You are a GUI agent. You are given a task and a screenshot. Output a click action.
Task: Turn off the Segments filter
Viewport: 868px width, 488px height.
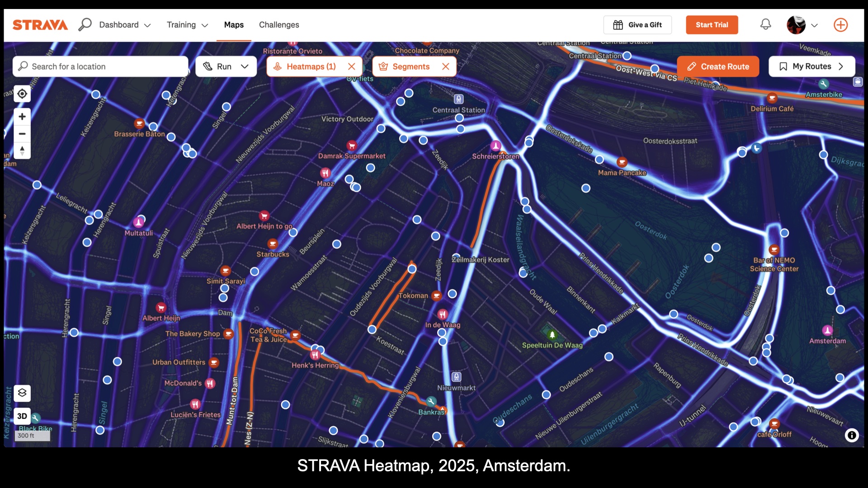[x=446, y=66]
